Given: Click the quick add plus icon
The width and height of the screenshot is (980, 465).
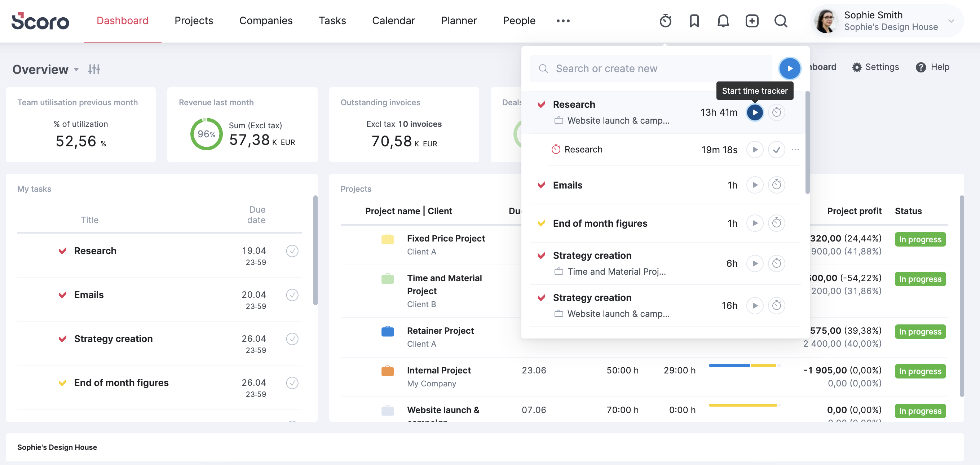Looking at the screenshot, I should (752, 21).
